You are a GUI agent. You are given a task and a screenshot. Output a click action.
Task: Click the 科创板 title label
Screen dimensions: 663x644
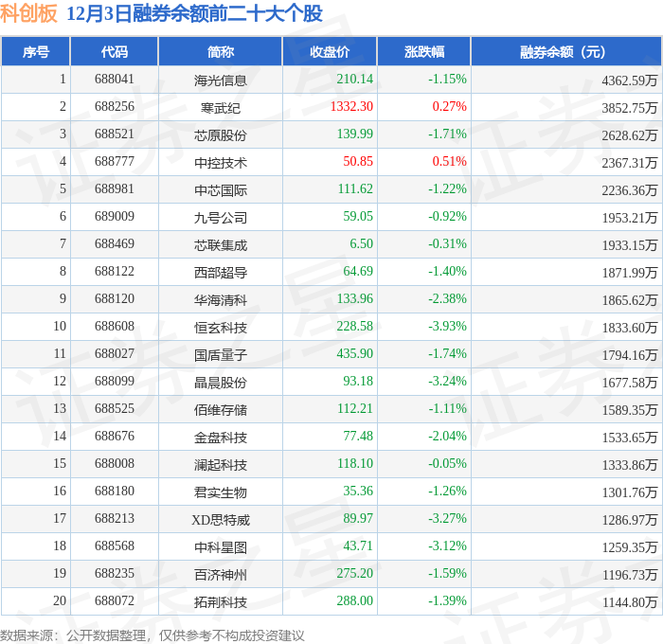coord(28,13)
